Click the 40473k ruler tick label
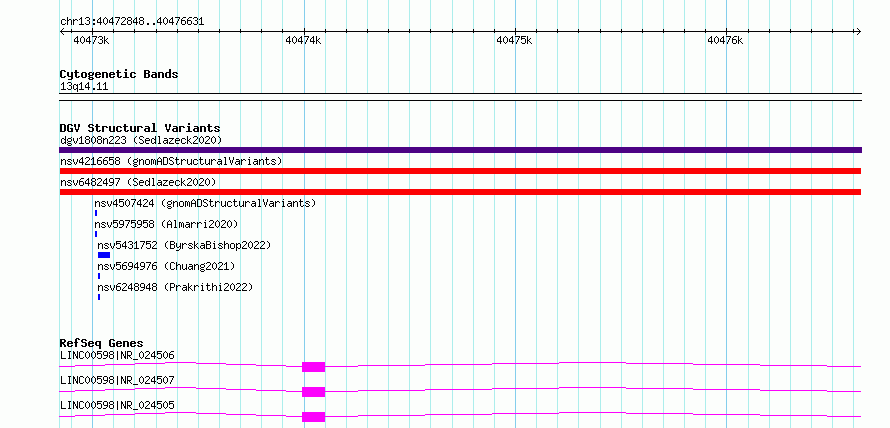890x428 pixels. [x=91, y=40]
